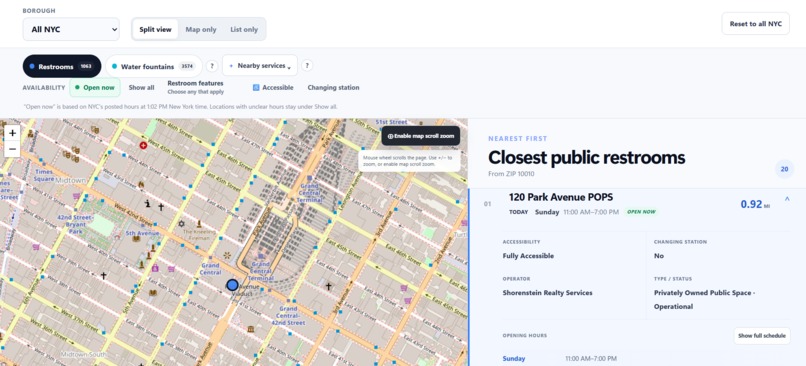Switch to List only view
This screenshot has width=806, height=366.
click(x=244, y=29)
